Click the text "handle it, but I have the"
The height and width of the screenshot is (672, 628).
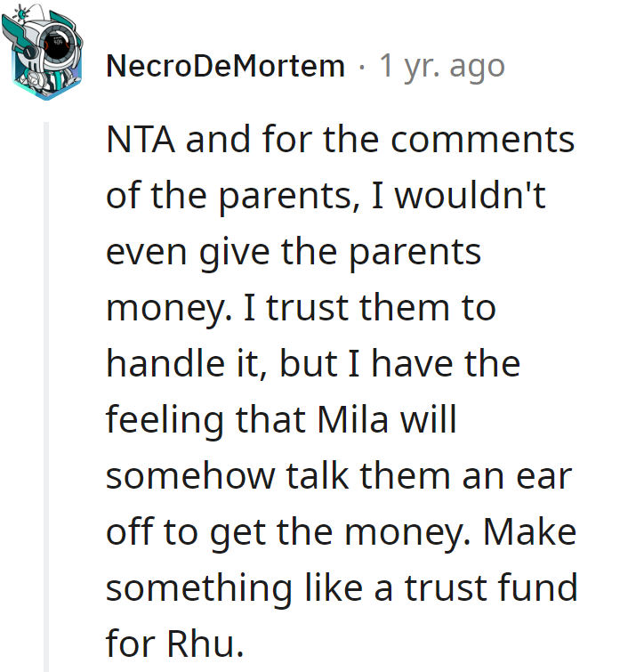coord(313,365)
